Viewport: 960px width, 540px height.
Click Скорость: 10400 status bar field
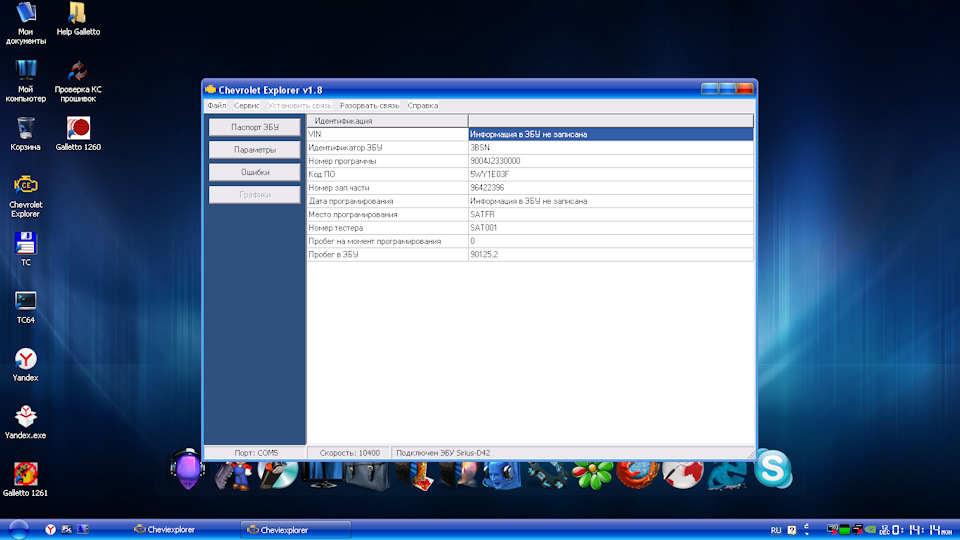coord(349,453)
